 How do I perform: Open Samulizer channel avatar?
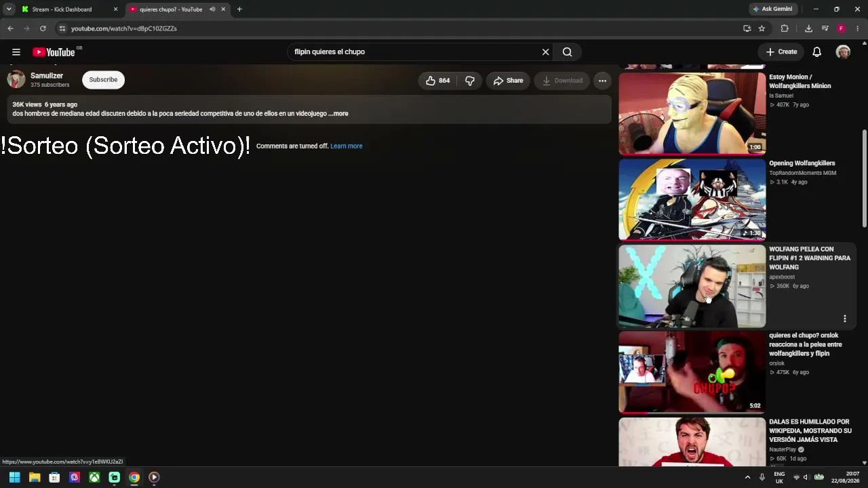16,79
